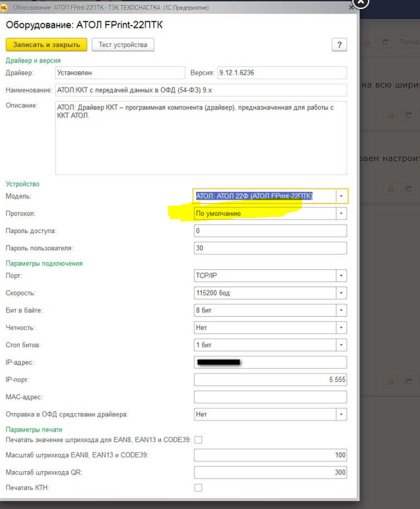This screenshot has width=420, height=509.
Task: Click the Параметры подключения heading
Action: (x=44, y=264)
